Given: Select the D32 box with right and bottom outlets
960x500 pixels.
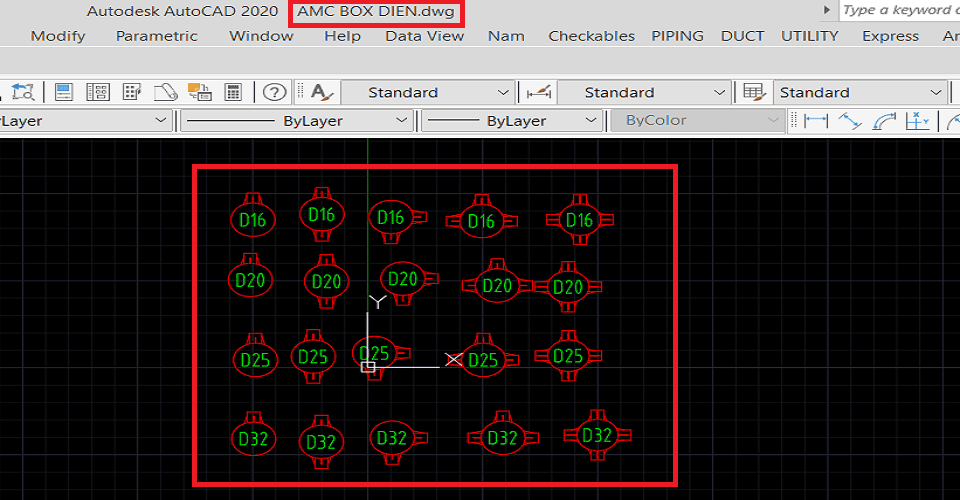Looking at the screenshot, I should tap(398, 441).
